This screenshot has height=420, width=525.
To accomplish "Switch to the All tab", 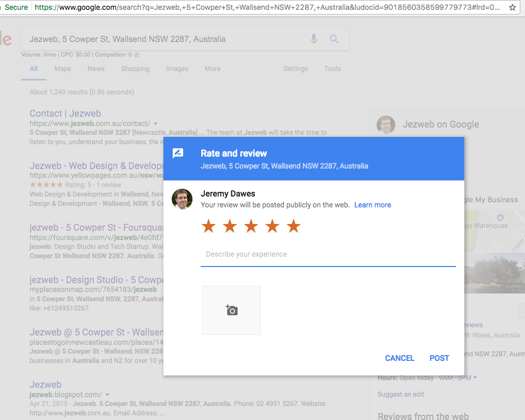I will (34, 68).
